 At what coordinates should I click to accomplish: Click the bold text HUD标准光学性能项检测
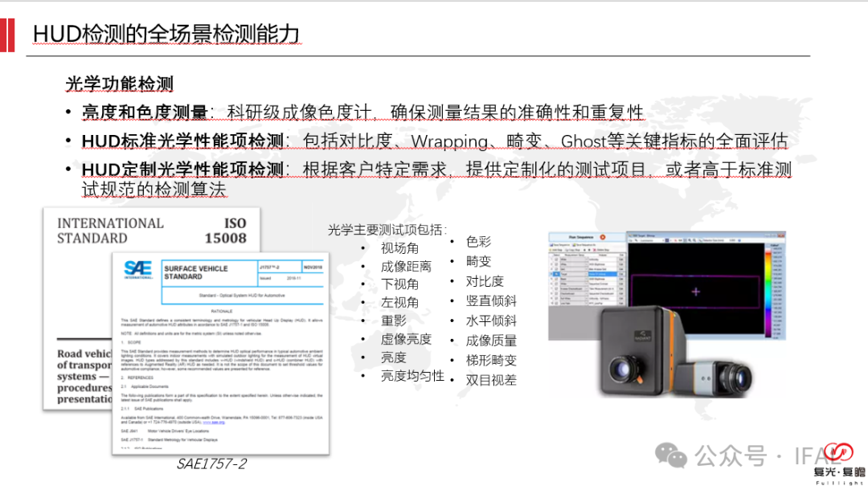point(182,141)
